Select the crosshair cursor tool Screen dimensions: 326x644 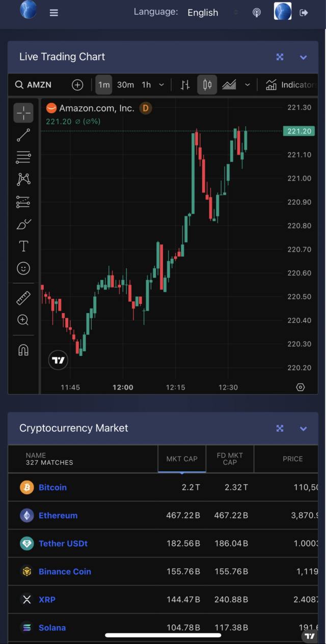tap(23, 113)
